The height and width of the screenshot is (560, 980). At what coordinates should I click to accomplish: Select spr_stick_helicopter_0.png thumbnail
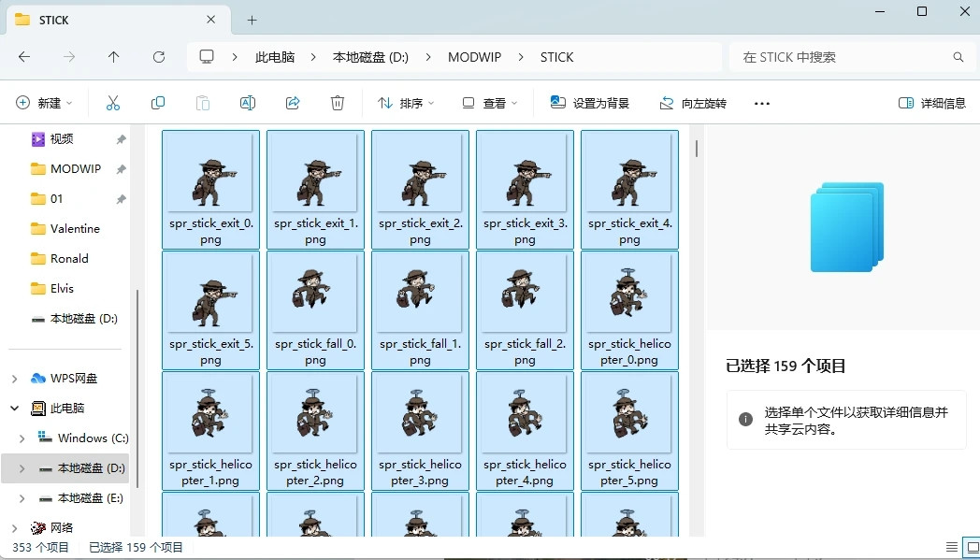tap(629, 310)
